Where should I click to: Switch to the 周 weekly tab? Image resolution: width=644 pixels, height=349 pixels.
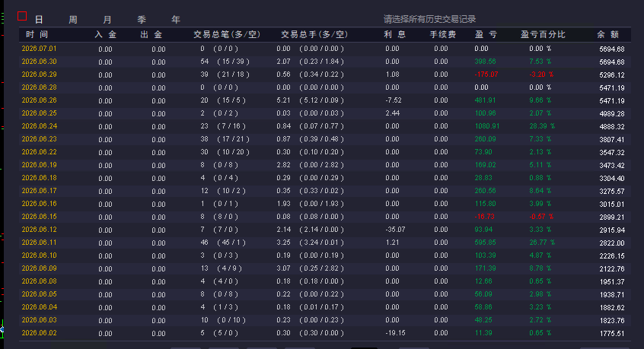(73, 20)
